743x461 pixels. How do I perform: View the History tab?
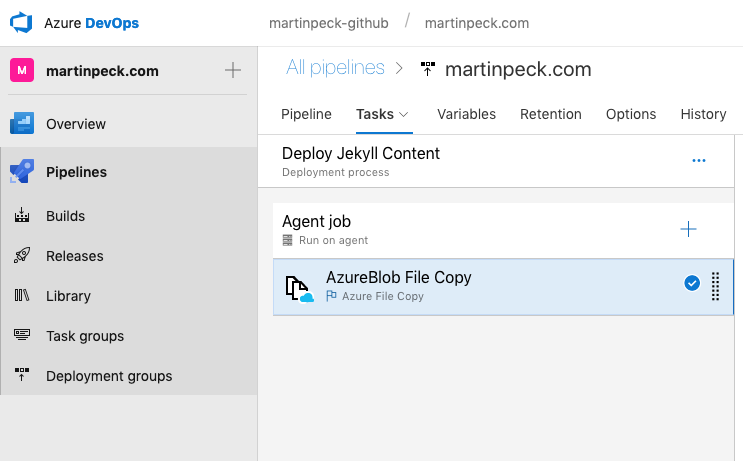703,114
